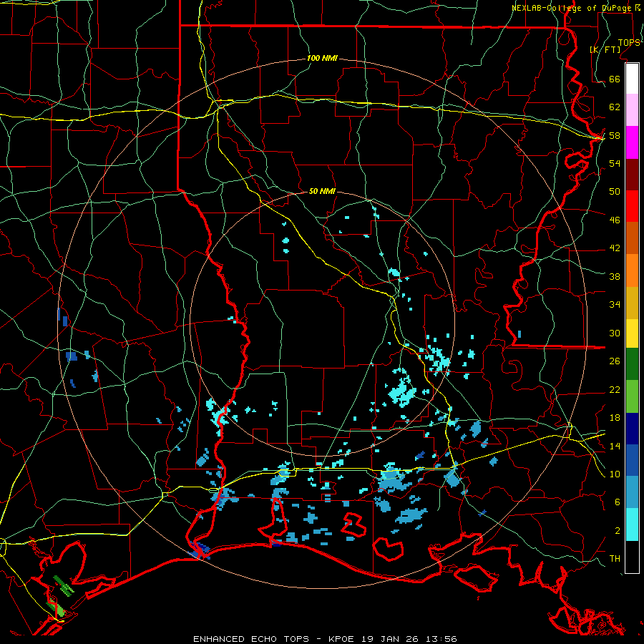644x644 pixels.
Task: Click the navy 22 kft legend swatch
Action: pyautogui.click(x=632, y=429)
